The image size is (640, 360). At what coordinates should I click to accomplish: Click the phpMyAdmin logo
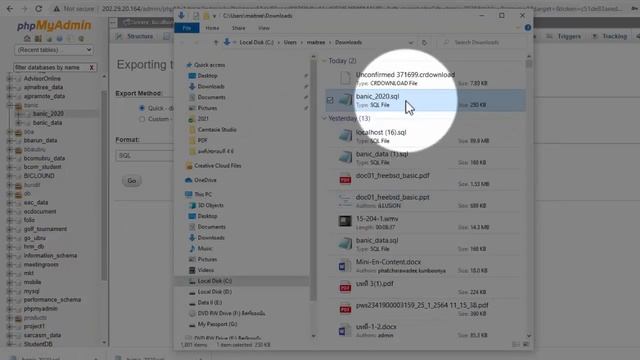click(x=54, y=25)
